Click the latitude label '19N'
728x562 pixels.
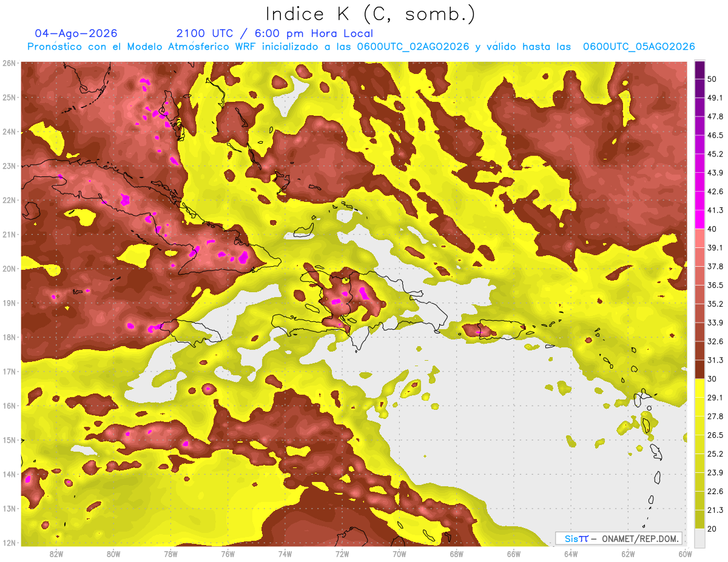coord(9,303)
